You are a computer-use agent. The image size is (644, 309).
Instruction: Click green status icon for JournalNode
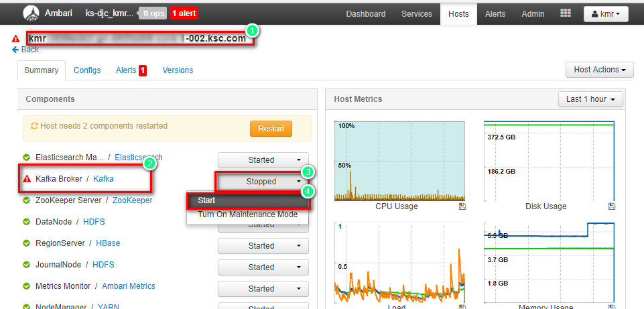[27, 265]
